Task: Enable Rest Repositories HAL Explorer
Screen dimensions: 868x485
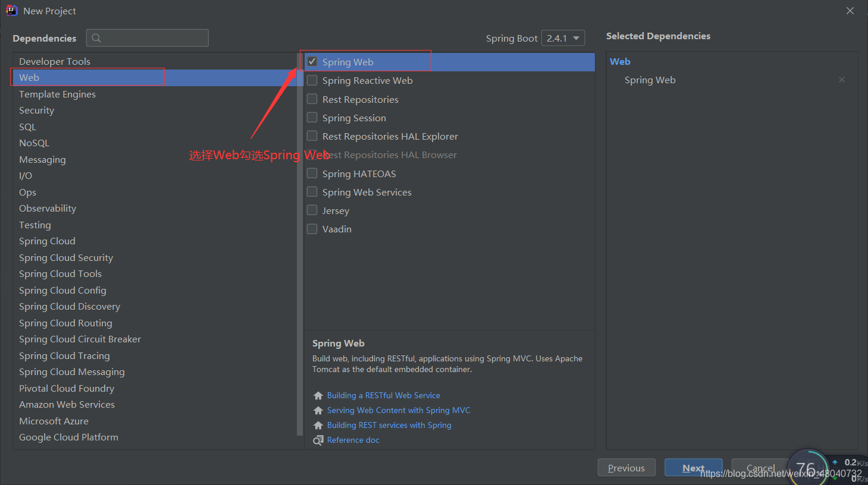Action: click(312, 136)
